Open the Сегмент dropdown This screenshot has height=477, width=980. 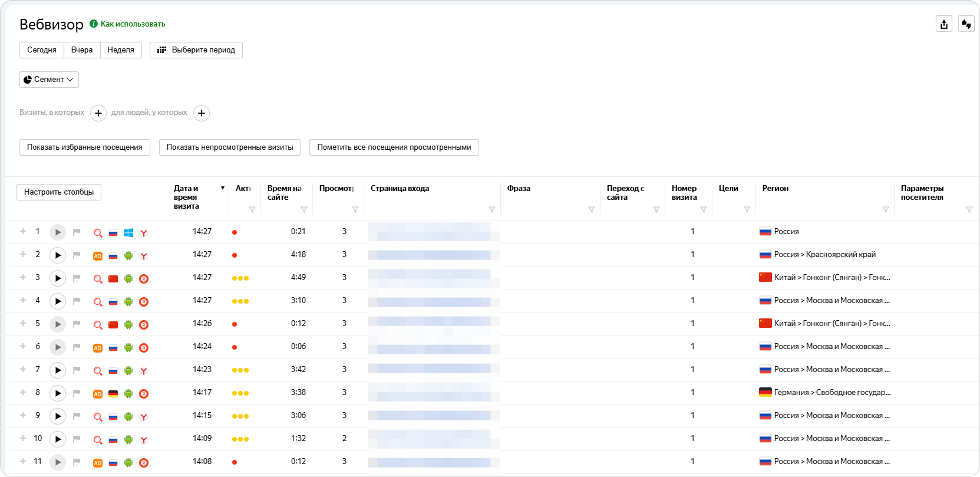tap(49, 80)
